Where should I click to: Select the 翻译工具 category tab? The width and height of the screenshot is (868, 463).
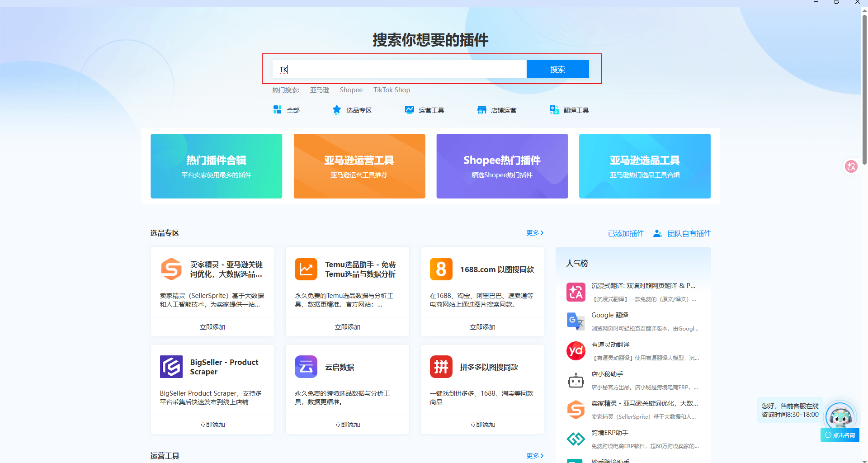coord(569,110)
